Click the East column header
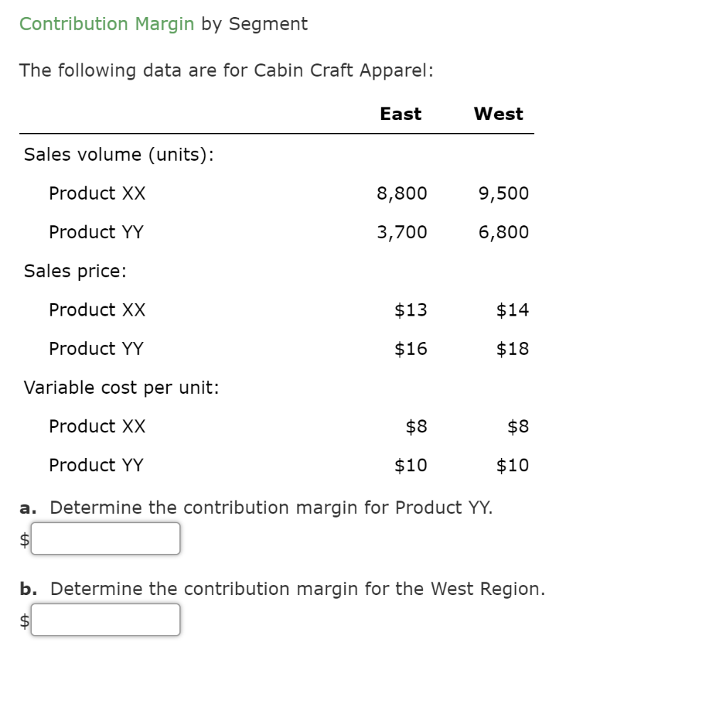Image resolution: width=706 pixels, height=728 pixels. [x=402, y=113]
